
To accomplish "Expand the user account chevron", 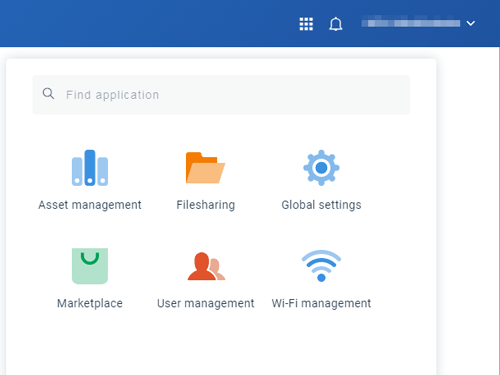I will coord(471,23).
